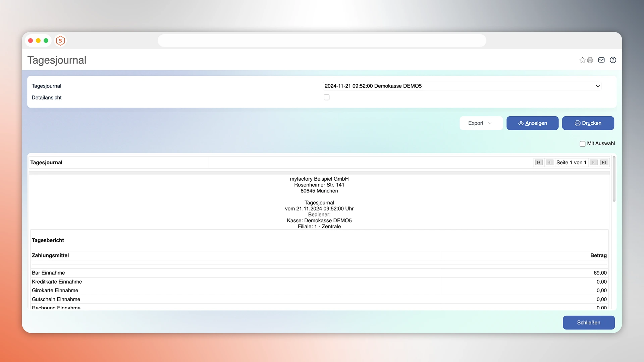Enable the Detailansicht checkbox
This screenshot has height=362, width=644.
[x=326, y=97]
